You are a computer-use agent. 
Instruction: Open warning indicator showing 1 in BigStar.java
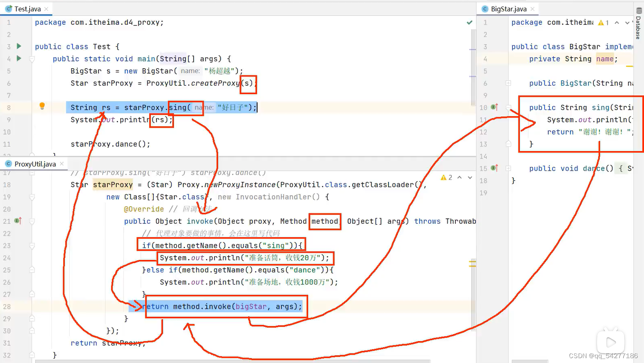(x=603, y=23)
